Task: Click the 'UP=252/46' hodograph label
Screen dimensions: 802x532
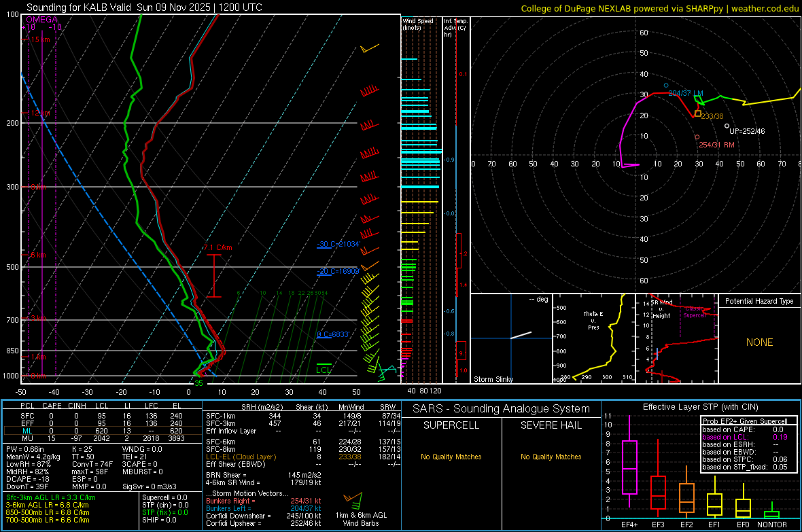Action: [747, 131]
